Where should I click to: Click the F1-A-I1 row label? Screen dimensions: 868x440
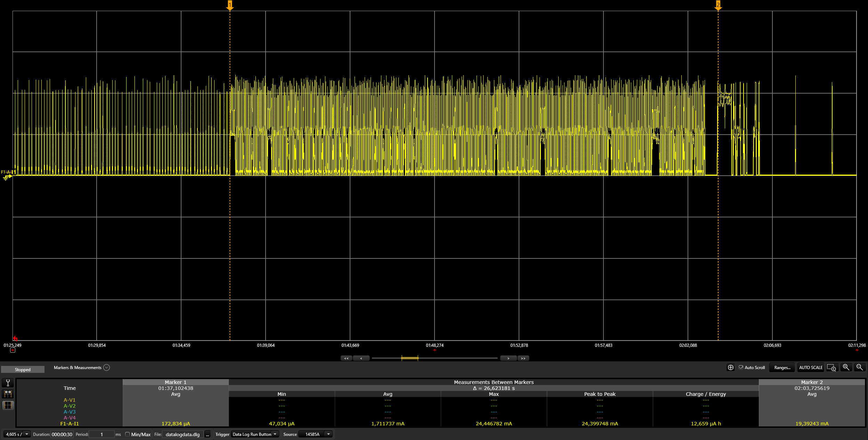tap(70, 424)
